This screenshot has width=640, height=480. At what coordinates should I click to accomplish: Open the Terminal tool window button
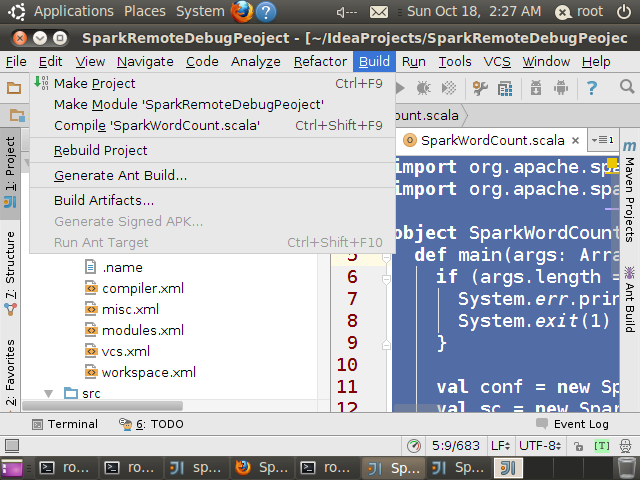point(65,424)
